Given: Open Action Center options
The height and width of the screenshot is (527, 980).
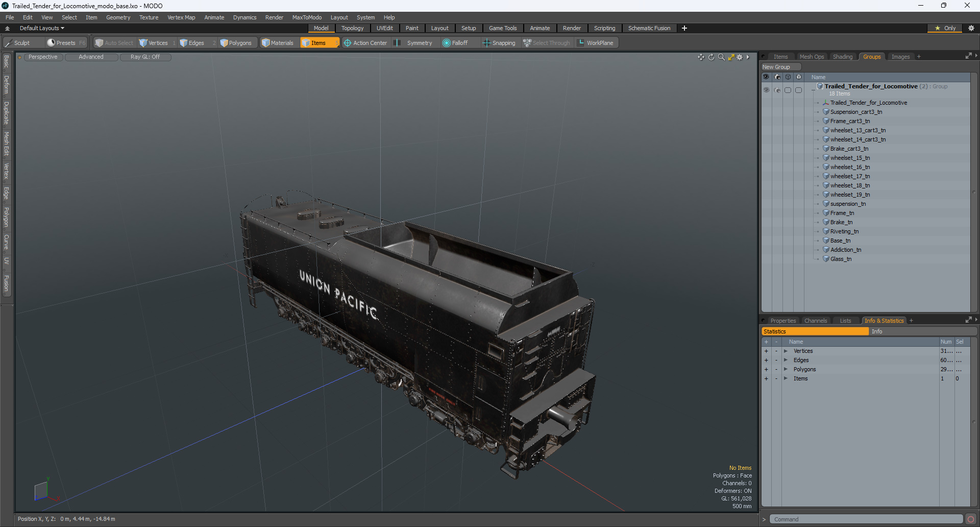Looking at the screenshot, I should pyautogui.click(x=365, y=43).
